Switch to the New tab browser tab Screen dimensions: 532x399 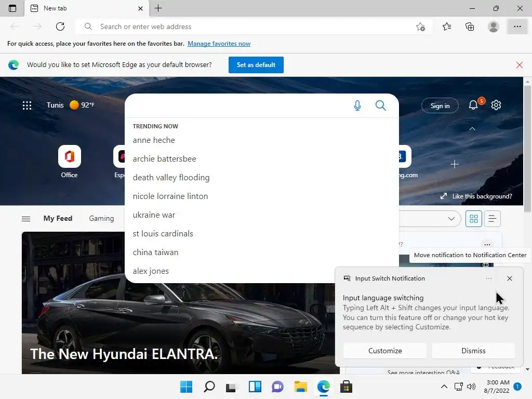tap(87, 8)
